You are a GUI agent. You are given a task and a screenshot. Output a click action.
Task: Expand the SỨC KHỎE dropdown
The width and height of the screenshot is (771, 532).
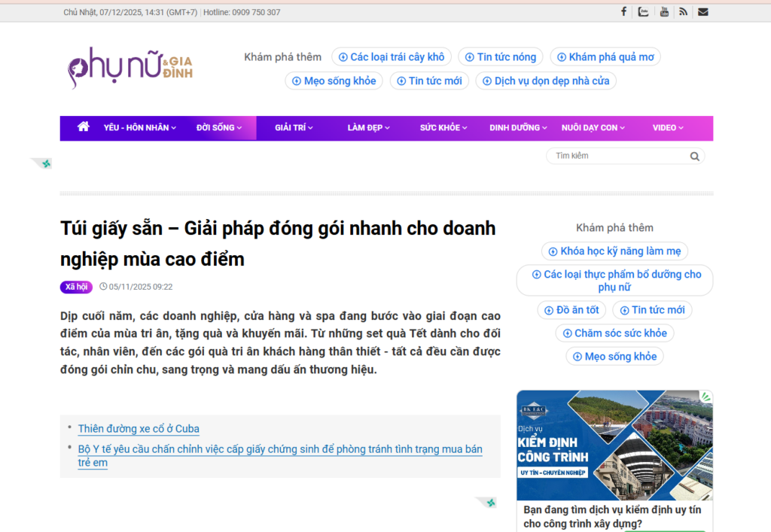[x=442, y=128]
